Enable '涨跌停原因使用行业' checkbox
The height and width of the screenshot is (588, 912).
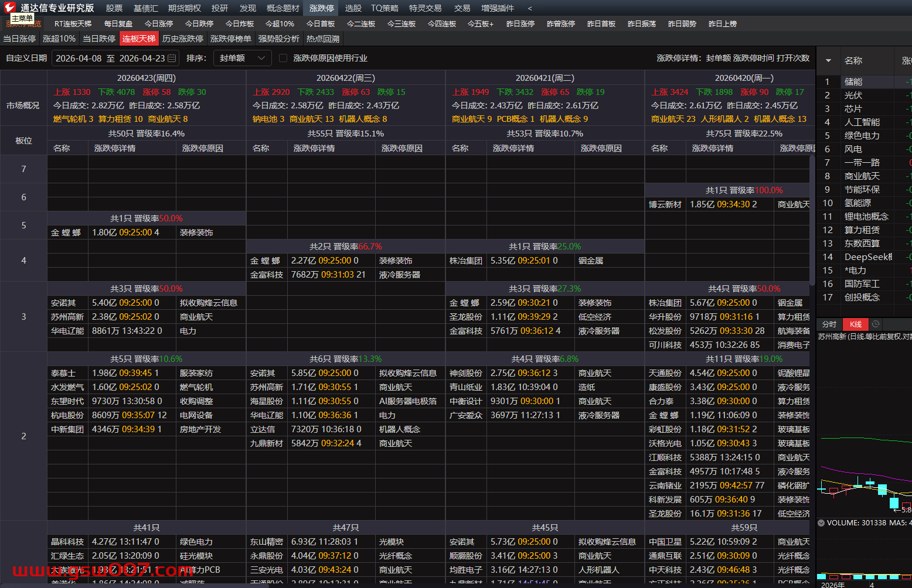tap(283, 58)
